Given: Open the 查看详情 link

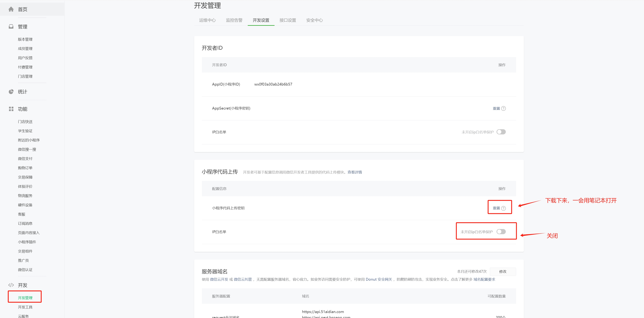Looking at the screenshot, I should [x=355, y=172].
